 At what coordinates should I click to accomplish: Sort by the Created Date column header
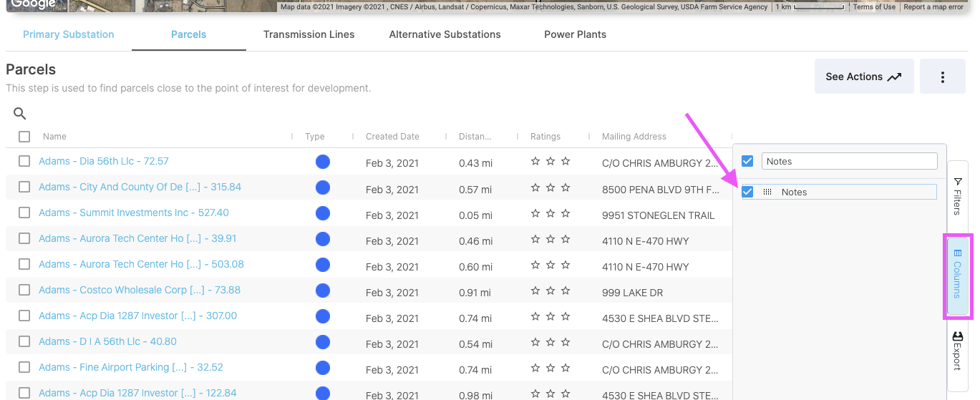point(392,136)
